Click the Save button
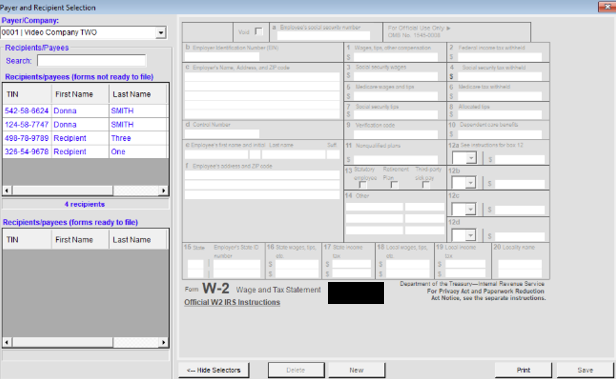 pos(585,370)
